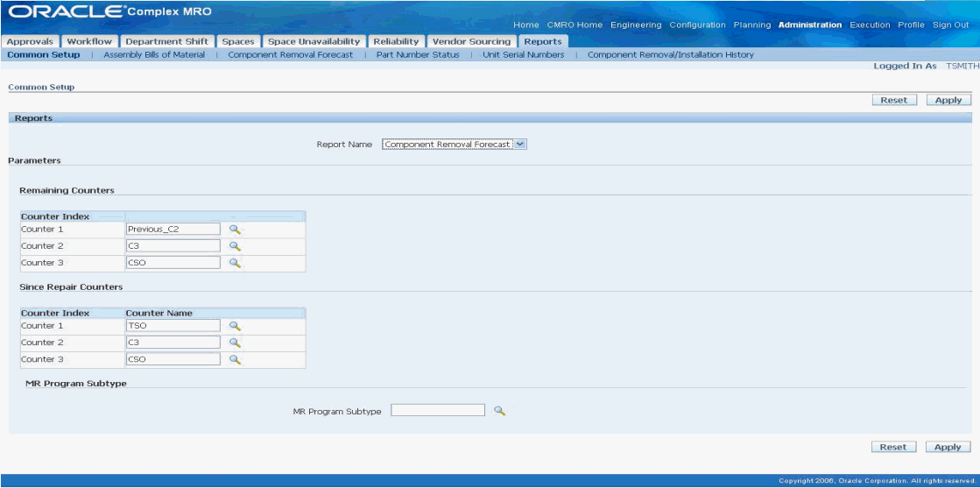Click the bottom Reset button
980x488 pixels.
[x=893, y=447]
